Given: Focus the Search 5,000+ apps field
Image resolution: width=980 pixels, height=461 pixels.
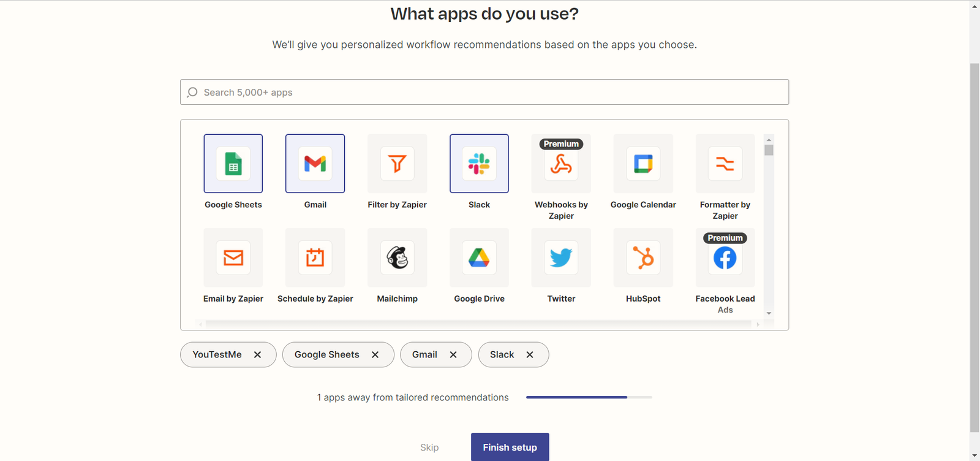Looking at the screenshot, I should (x=484, y=93).
